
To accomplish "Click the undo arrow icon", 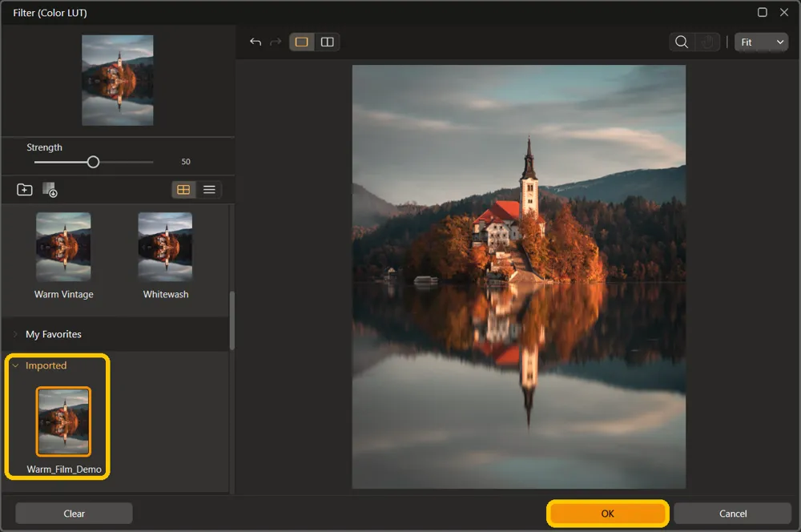I will [256, 42].
